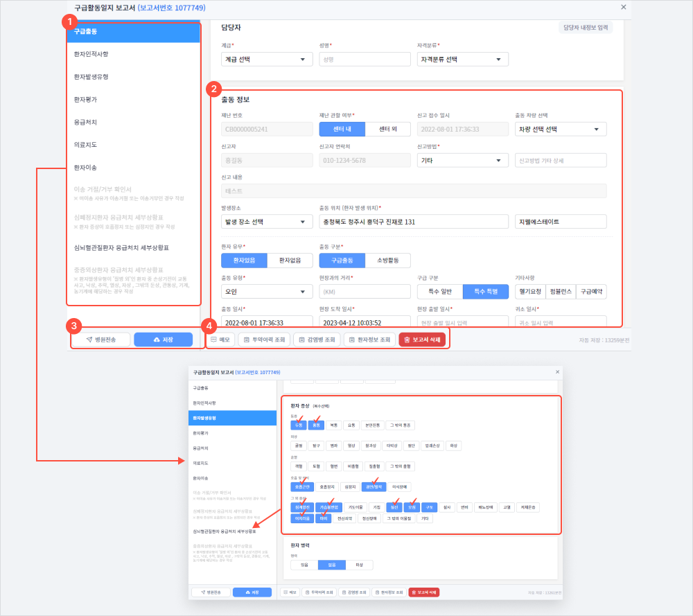Choose 환자없음 under 환자 유무
Viewport: 693px width, 616px height.
tap(290, 261)
